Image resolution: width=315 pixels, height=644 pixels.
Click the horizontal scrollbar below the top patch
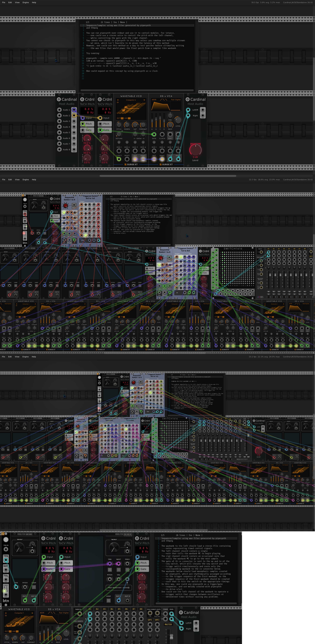coord(168,176)
